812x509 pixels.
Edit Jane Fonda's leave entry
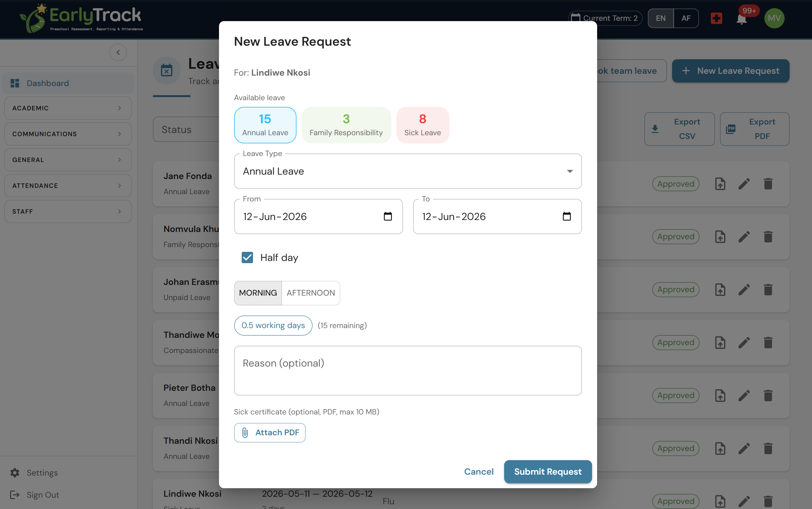pyautogui.click(x=744, y=184)
